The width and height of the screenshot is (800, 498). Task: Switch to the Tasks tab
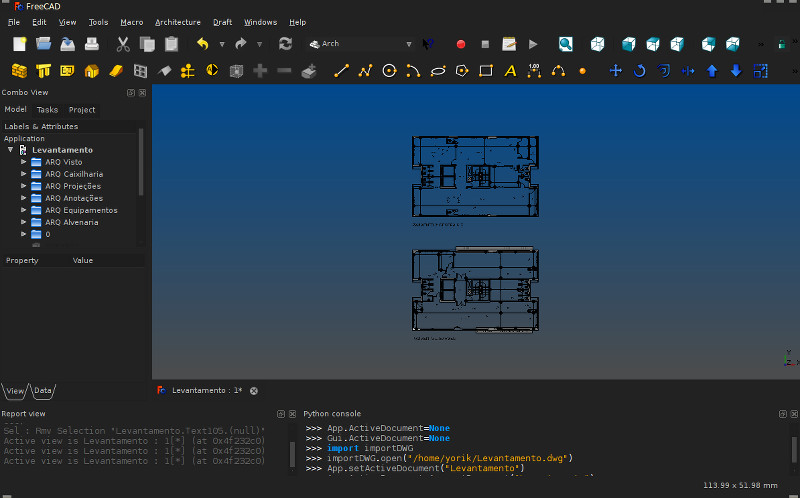coord(47,110)
